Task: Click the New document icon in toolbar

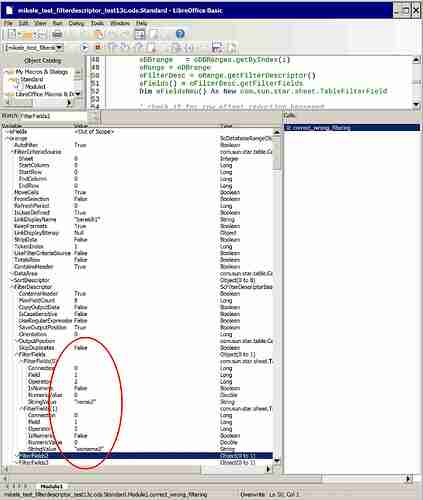Action: click(11, 34)
